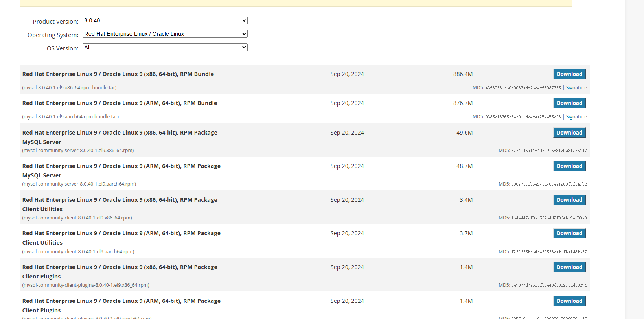Open the Product Version dropdown
This screenshot has width=644, height=319.
coord(165,20)
